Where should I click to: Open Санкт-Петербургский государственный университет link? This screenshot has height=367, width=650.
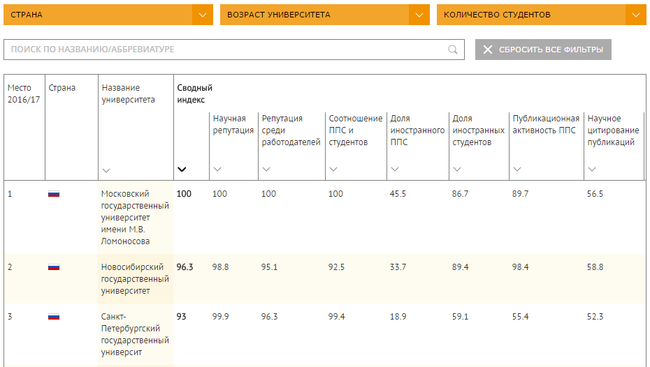point(135,334)
